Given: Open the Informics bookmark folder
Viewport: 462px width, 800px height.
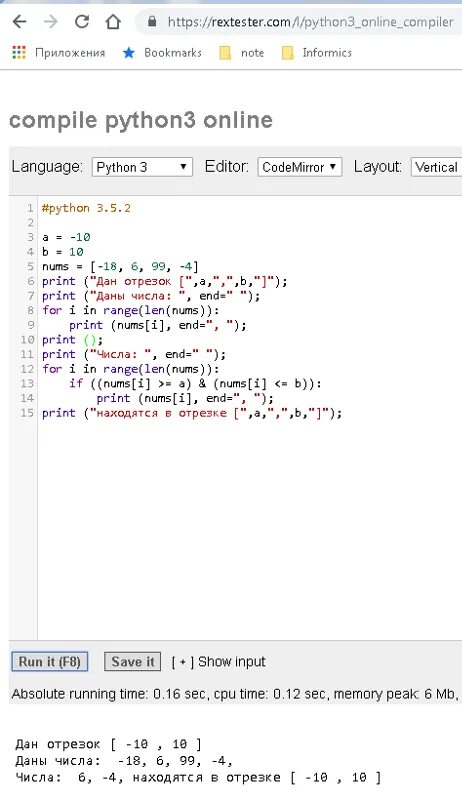Looking at the screenshot, I should (317, 53).
